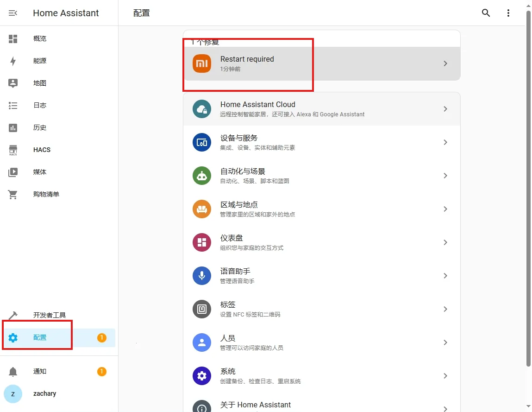
Task: Click 关于 Home Assistant
Action: pos(256,405)
